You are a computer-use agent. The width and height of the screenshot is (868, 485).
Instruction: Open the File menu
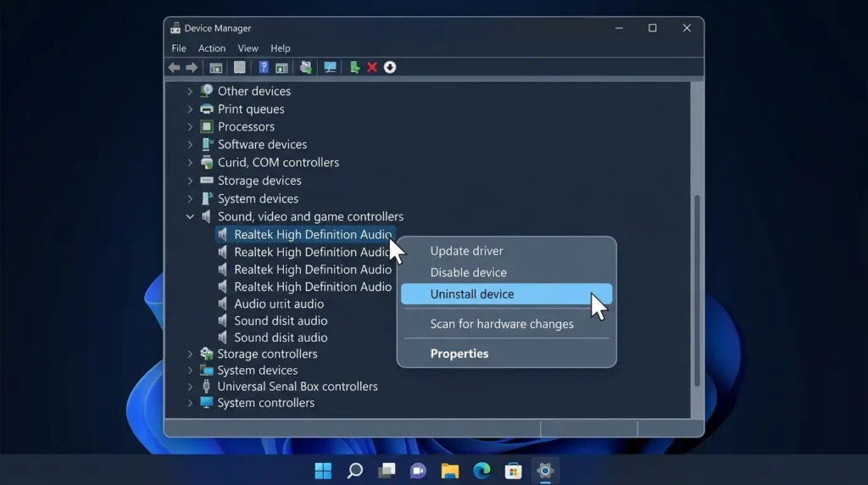pos(179,48)
